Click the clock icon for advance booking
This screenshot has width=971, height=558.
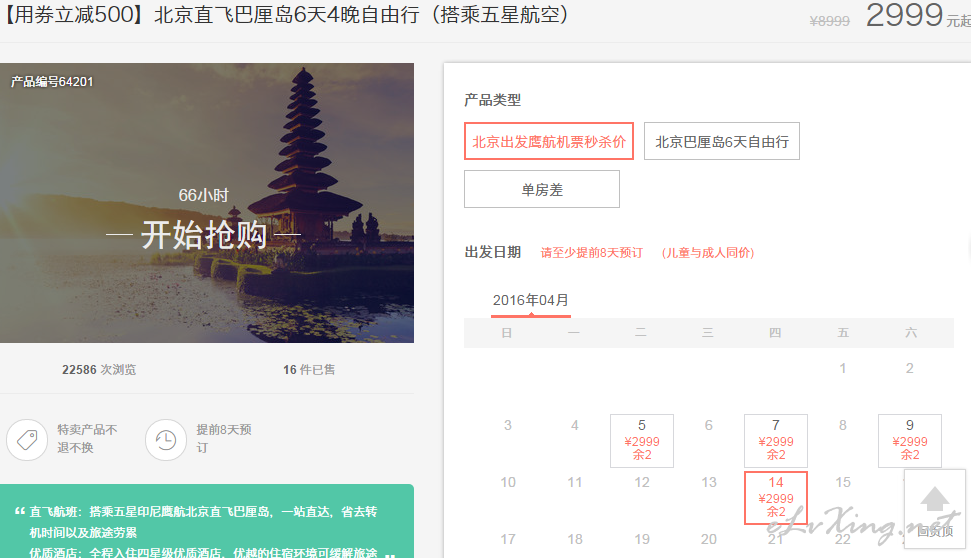(165, 440)
